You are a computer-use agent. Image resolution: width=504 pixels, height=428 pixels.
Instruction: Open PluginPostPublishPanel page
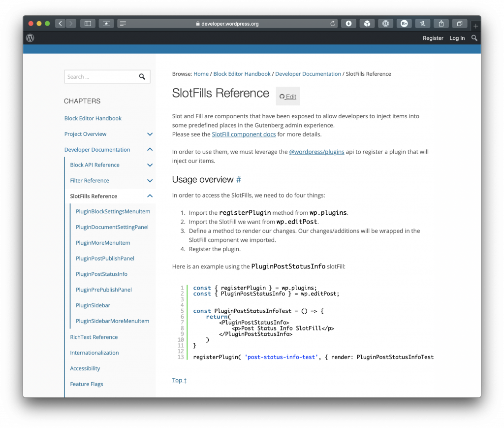click(105, 259)
